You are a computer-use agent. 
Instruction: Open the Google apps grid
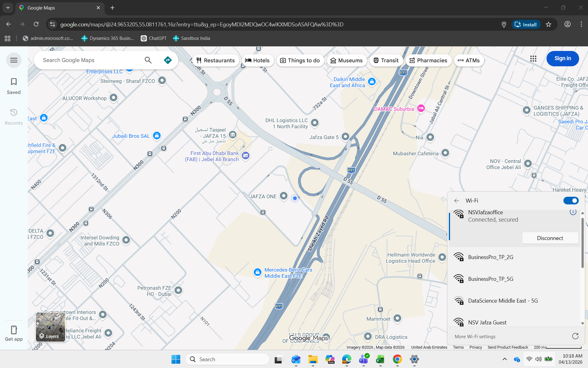[x=533, y=59]
